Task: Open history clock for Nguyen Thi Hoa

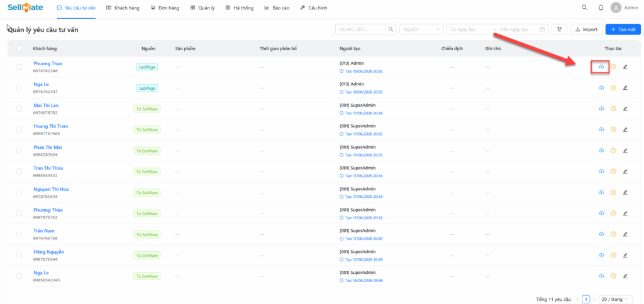Action: 613,192
